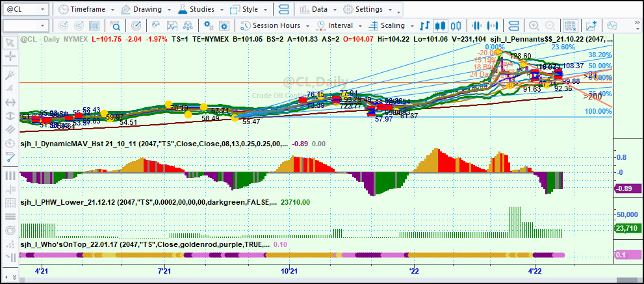This screenshot has height=284, width=644.
Task: Expand the empty combo box below @CL
Action: coord(42,25)
